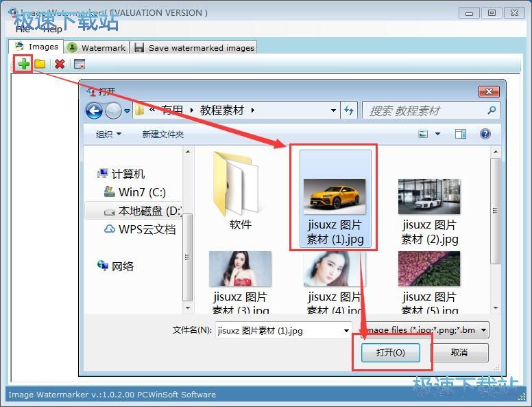Image resolution: width=532 pixels, height=407 pixels.
Task: Click navigation pane scroll up arrow
Action: pyautogui.click(x=188, y=152)
